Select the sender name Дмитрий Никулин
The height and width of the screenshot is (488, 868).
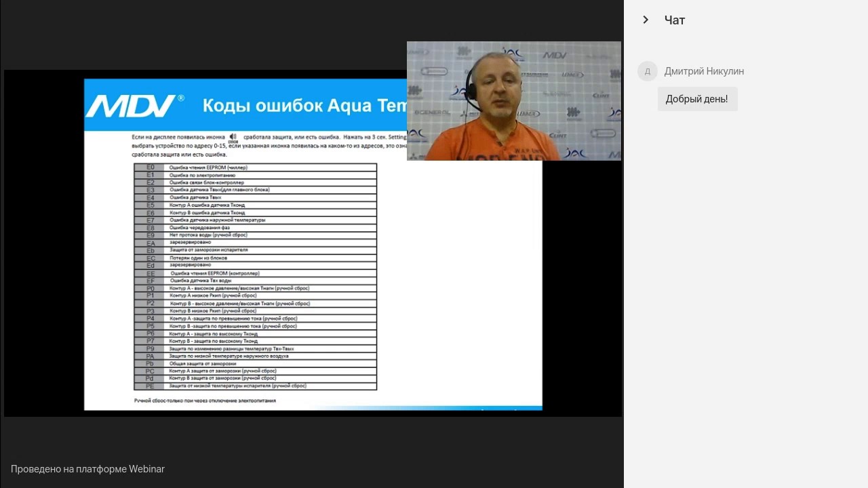[x=704, y=71]
